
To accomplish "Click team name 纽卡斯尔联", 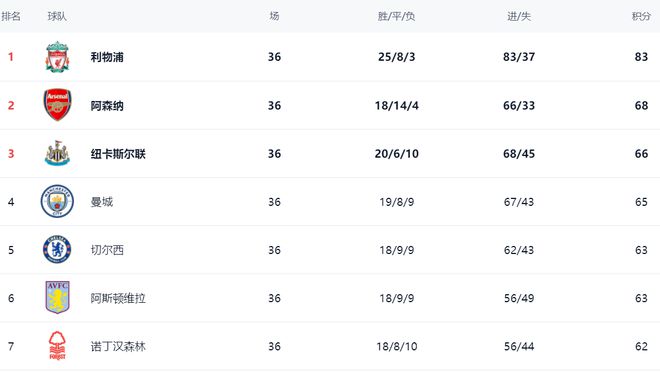I will point(118,154).
